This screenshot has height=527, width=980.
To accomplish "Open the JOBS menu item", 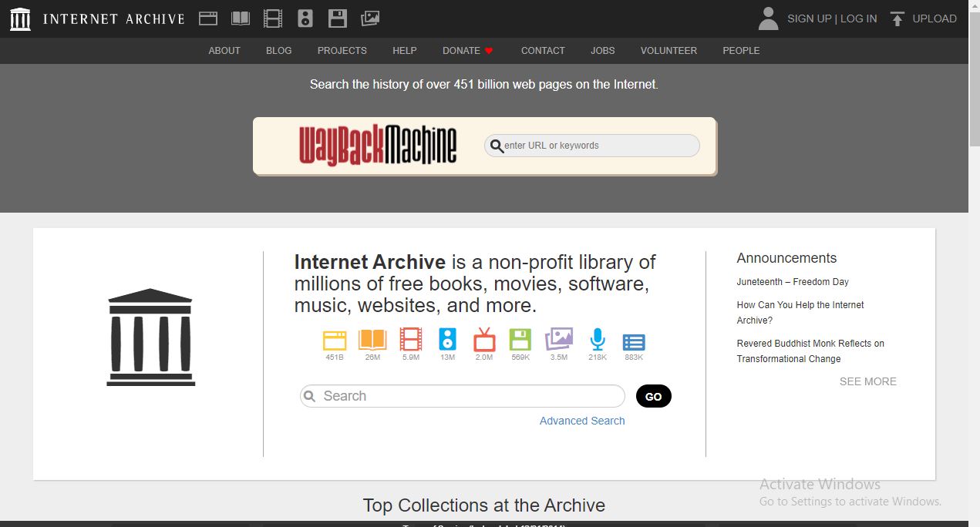I will coord(603,50).
